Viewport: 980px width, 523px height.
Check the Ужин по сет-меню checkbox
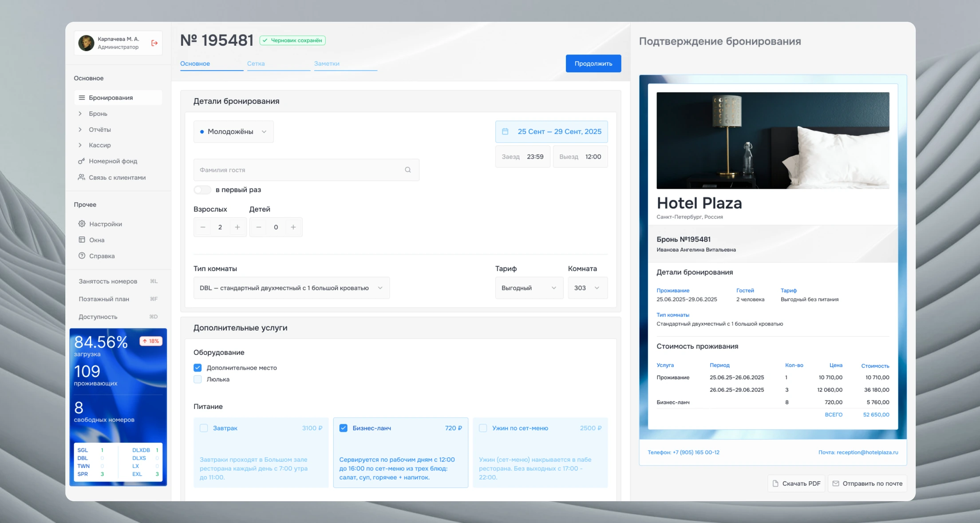[483, 428]
